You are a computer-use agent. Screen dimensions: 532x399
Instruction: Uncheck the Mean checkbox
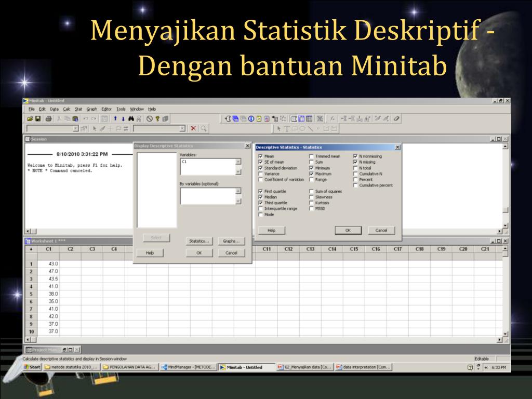pyautogui.click(x=261, y=156)
